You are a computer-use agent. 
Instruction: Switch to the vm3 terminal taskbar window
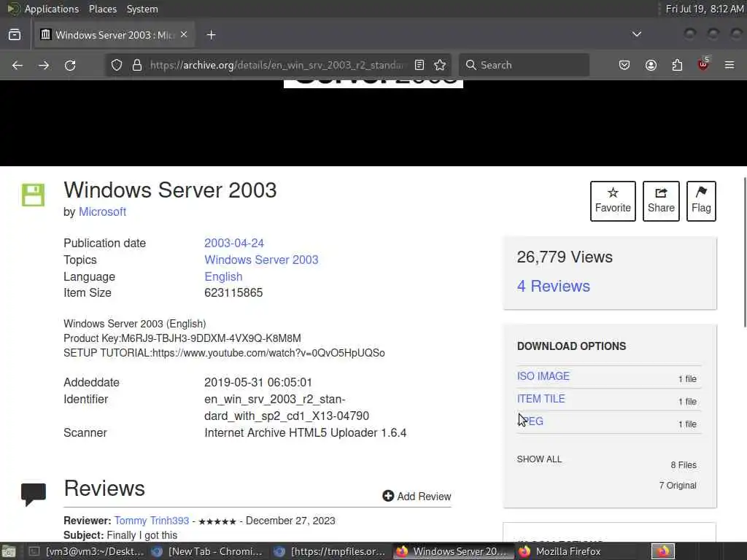pyautogui.click(x=86, y=551)
